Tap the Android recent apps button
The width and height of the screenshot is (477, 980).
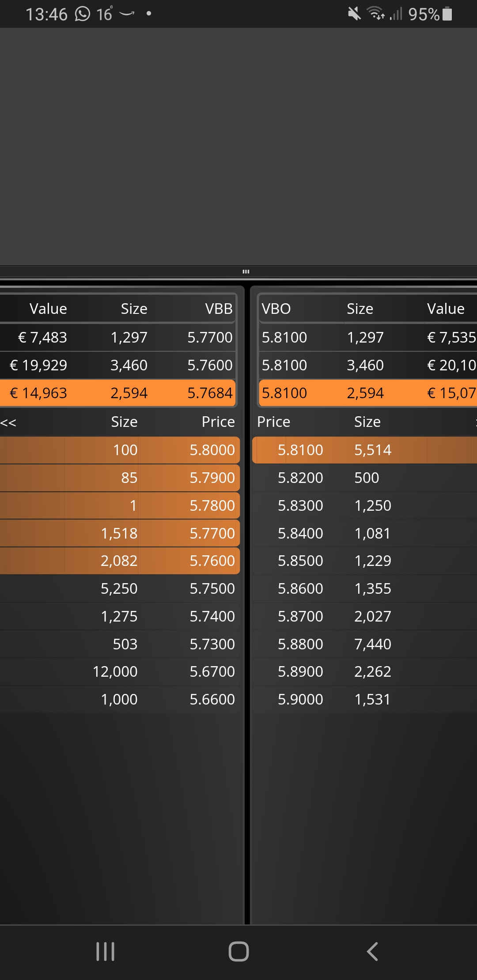(105, 951)
